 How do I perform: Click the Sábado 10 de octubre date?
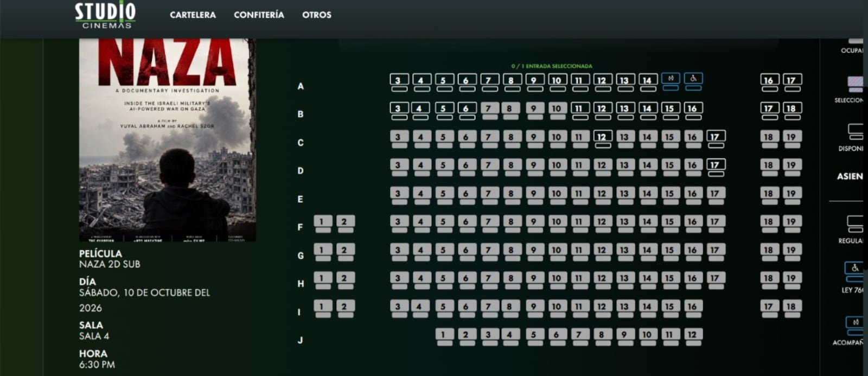pyautogui.click(x=144, y=300)
